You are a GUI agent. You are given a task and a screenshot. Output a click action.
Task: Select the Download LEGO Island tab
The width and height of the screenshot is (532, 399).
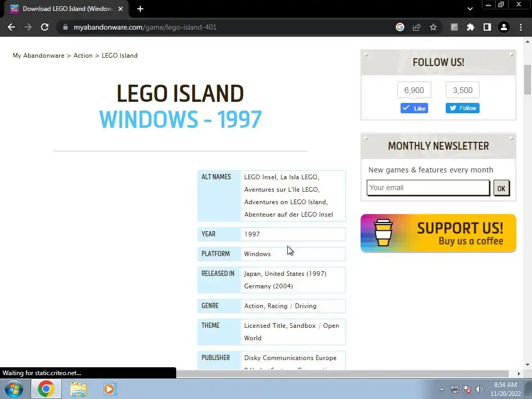point(67,9)
